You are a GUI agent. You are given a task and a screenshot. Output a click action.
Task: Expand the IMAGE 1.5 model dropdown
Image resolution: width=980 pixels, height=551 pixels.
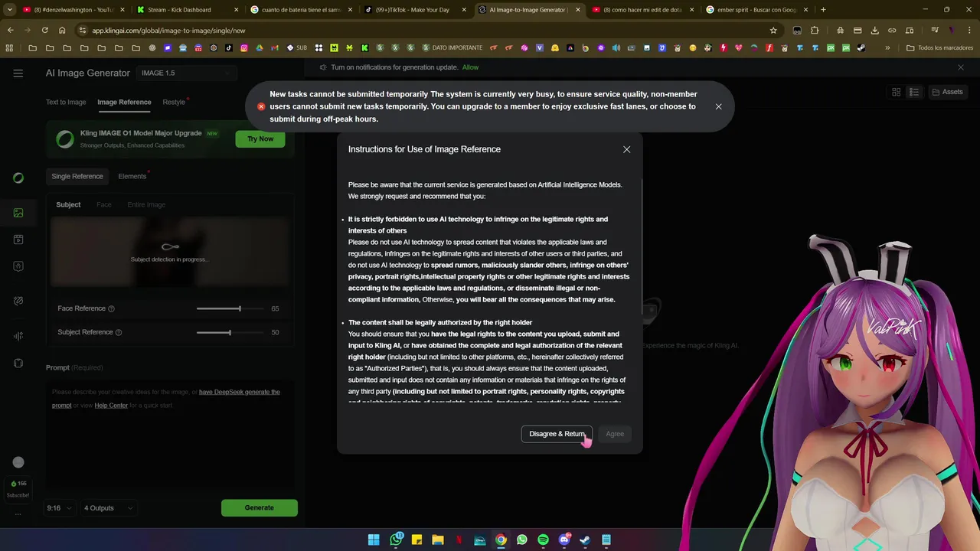pyautogui.click(x=186, y=73)
